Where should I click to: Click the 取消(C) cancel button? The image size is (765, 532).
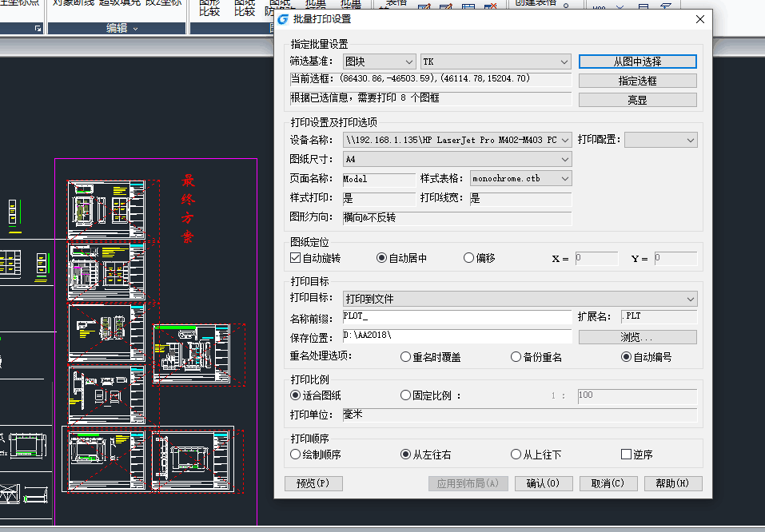pos(608,483)
